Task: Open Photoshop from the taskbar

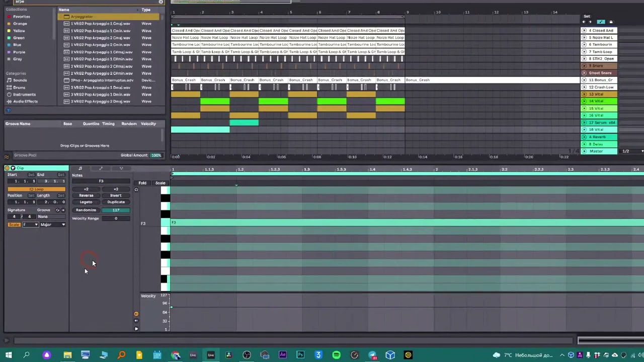Action: (300, 355)
